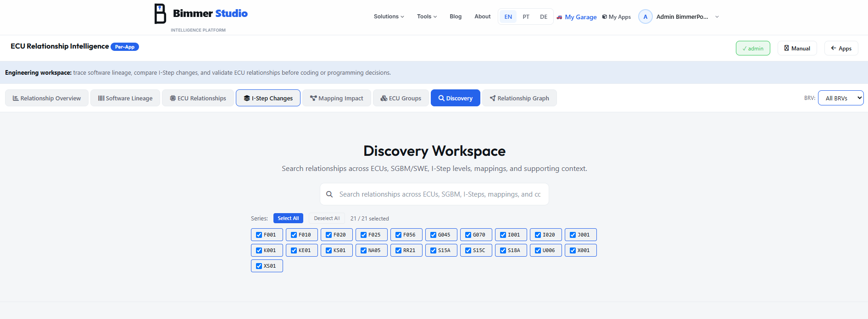Click the Mapping Impact diagram icon
The image size is (868, 319).
pos(313,98)
